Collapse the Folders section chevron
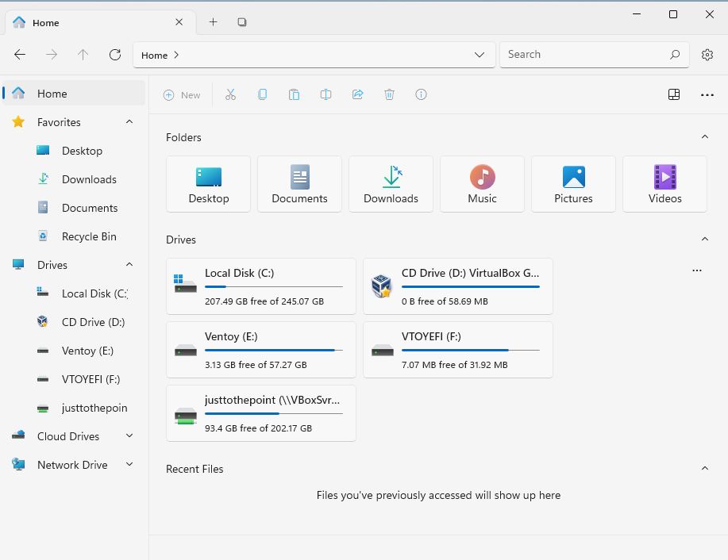 (x=704, y=137)
